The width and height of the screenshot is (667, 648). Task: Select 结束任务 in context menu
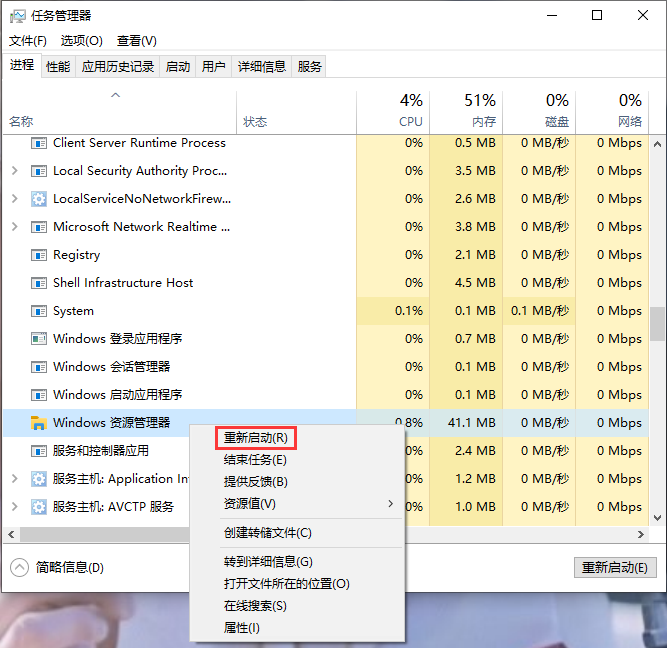coord(255,460)
